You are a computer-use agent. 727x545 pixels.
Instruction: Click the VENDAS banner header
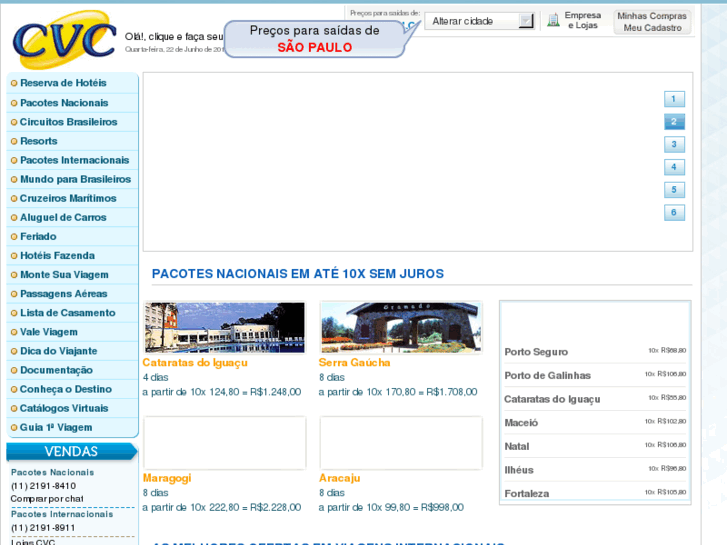[71, 451]
